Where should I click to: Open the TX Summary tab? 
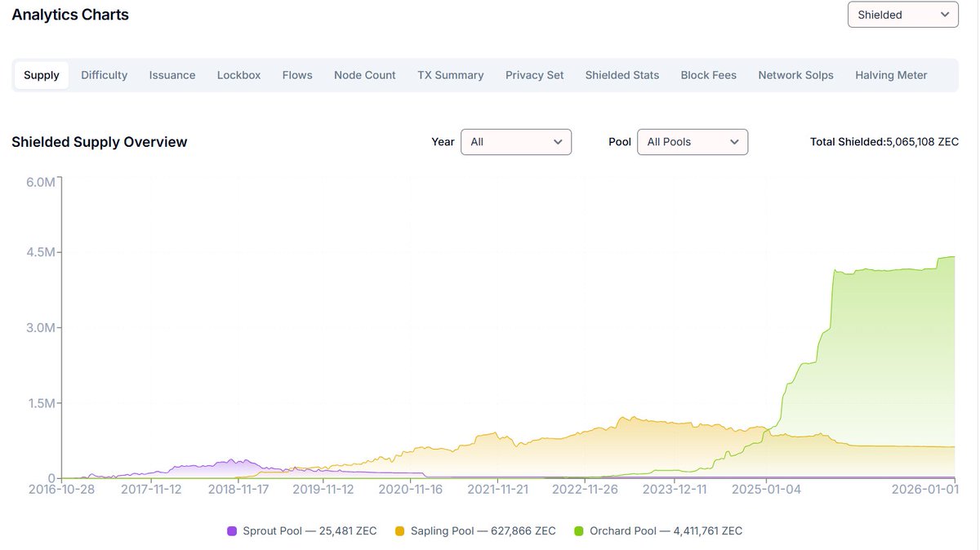451,75
